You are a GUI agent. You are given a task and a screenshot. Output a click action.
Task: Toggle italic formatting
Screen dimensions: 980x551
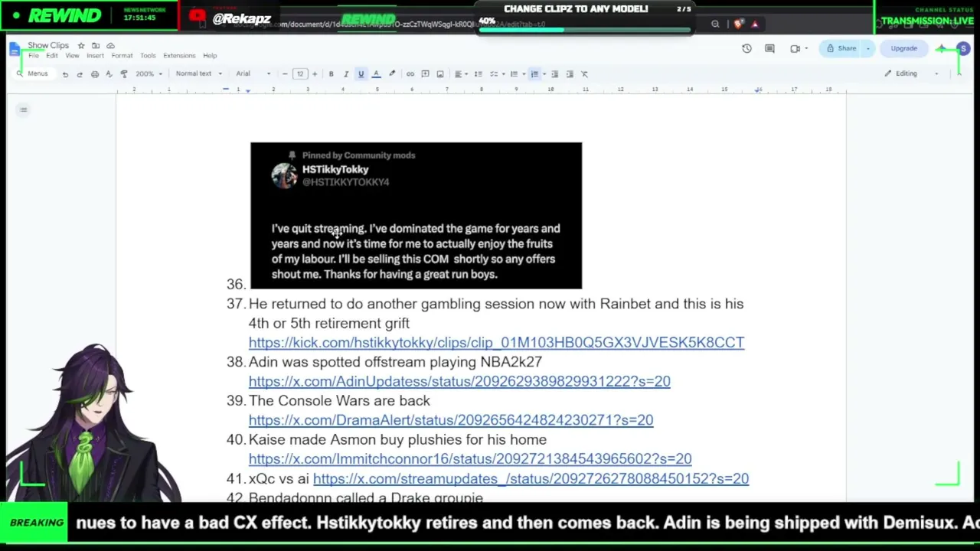tap(346, 74)
